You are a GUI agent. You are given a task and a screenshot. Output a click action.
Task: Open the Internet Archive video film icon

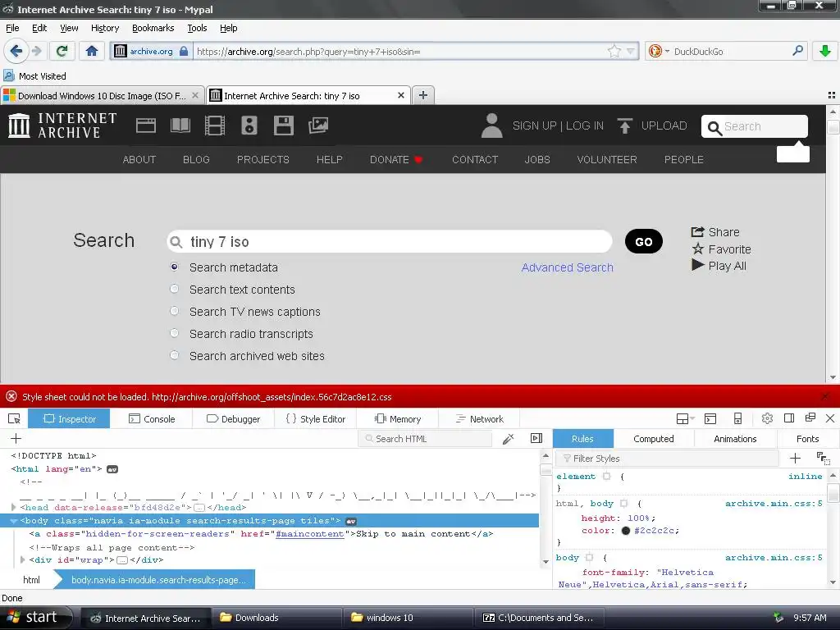click(214, 126)
